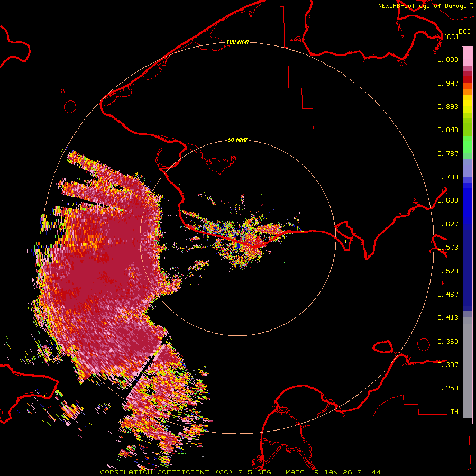
Task: Select the 0.627 color scale value
Action: click(448, 224)
